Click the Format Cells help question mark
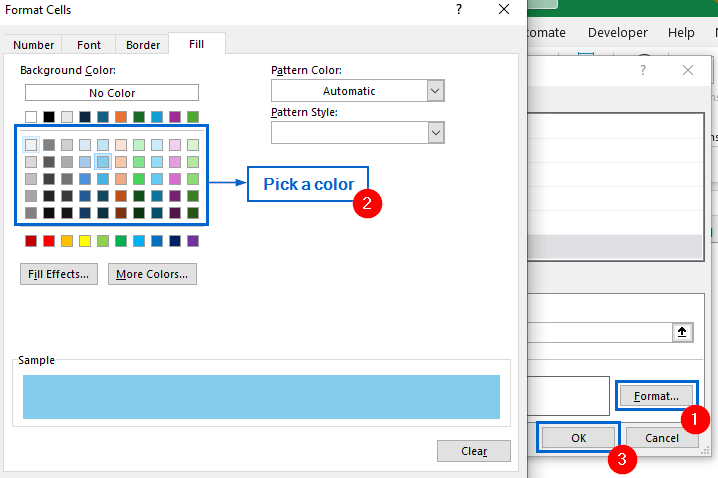 459,10
